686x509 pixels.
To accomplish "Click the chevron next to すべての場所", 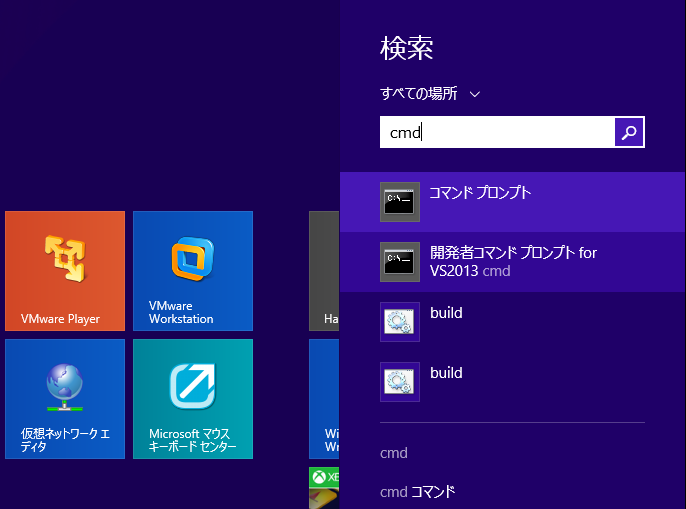I will tap(475, 94).
